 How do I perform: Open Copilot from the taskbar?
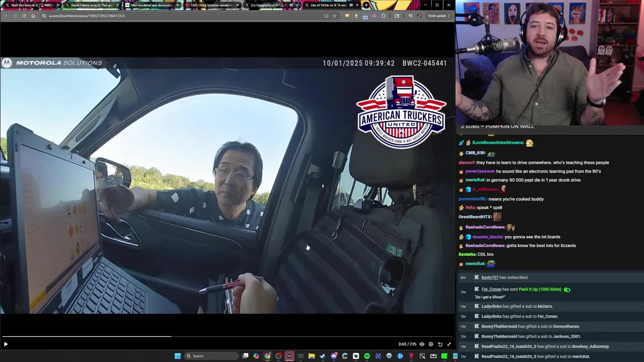point(256,356)
